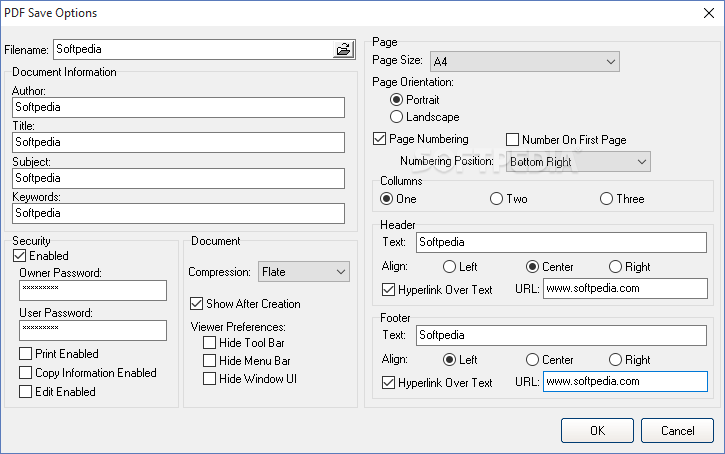Click the Cancel button
This screenshot has height=454, width=725.
(677, 431)
